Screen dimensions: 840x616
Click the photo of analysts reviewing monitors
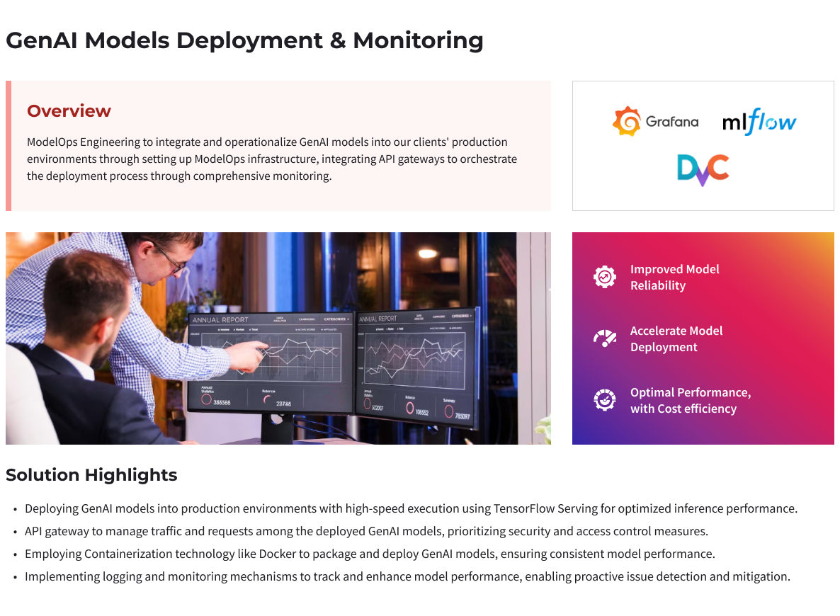click(278, 338)
